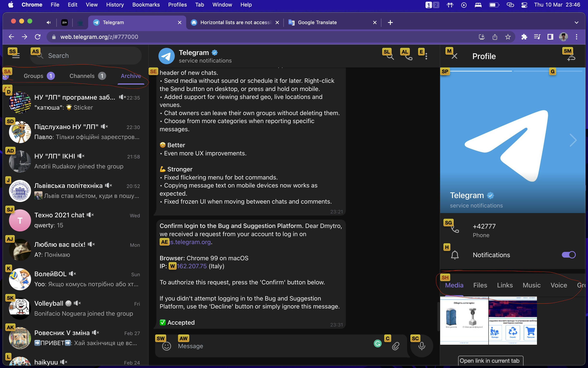Image resolution: width=588 pixels, height=368 pixels.
Task: Click the Telegram avatar in chat header
Action: (166, 56)
